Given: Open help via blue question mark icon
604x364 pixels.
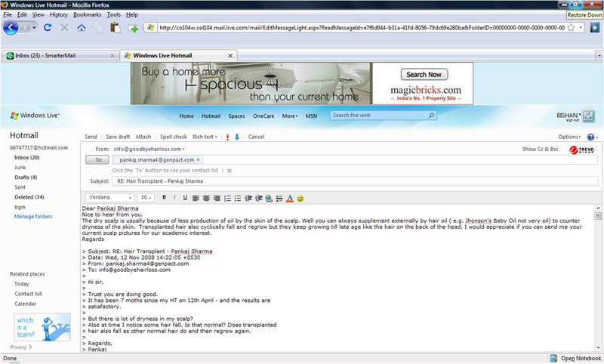Looking at the screenshot, I should 590,137.
